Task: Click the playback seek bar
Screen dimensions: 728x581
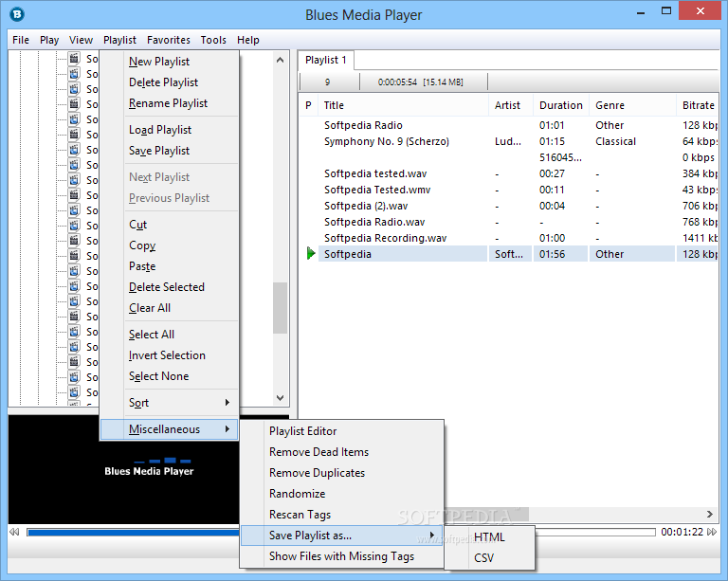Action: [341, 532]
